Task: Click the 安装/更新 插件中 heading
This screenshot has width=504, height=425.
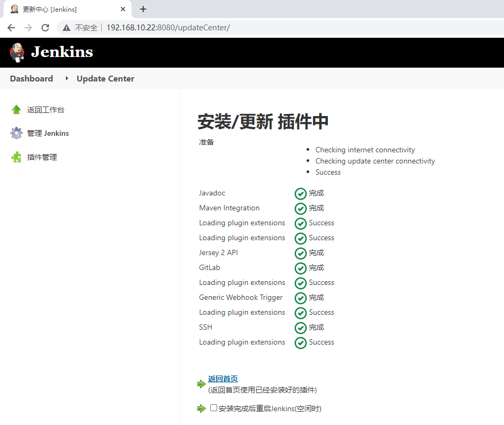Action: [x=263, y=121]
